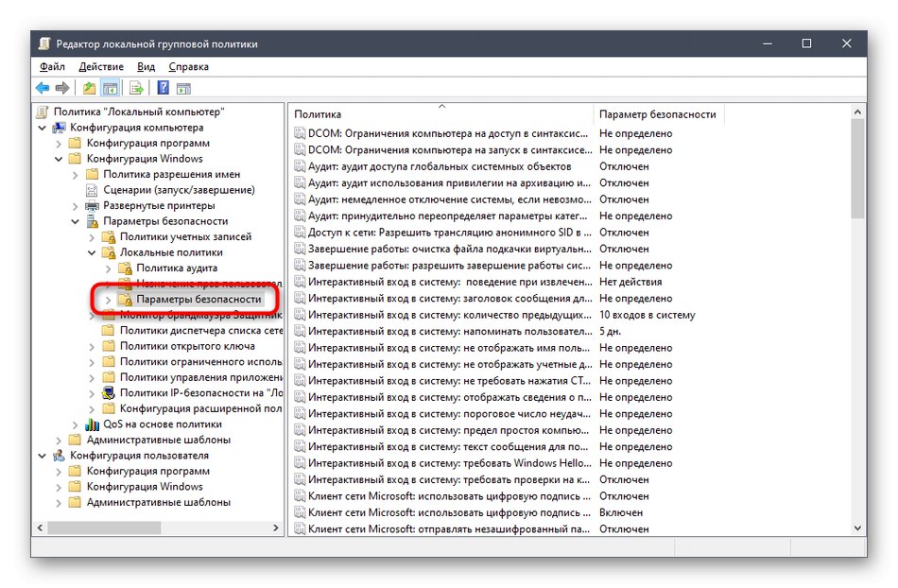
Task: Select Политики диспетчера списка сетей item
Action: [x=201, y=330]
